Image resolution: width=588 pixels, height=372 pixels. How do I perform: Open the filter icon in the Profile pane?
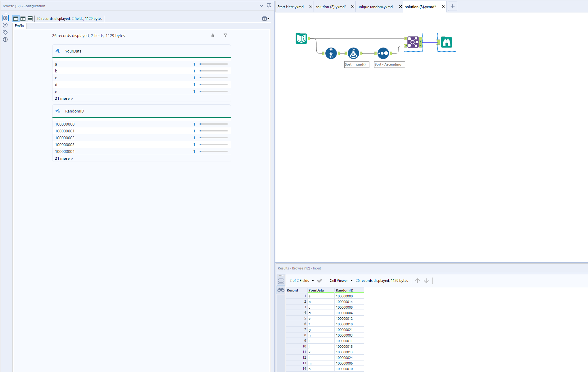(x=225, y=35)
